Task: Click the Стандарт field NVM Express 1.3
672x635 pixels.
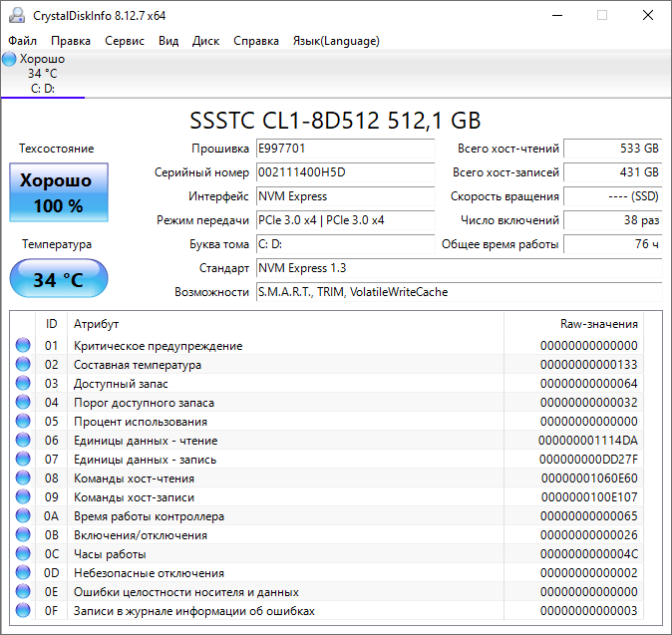Action: [x=460, y=268]
